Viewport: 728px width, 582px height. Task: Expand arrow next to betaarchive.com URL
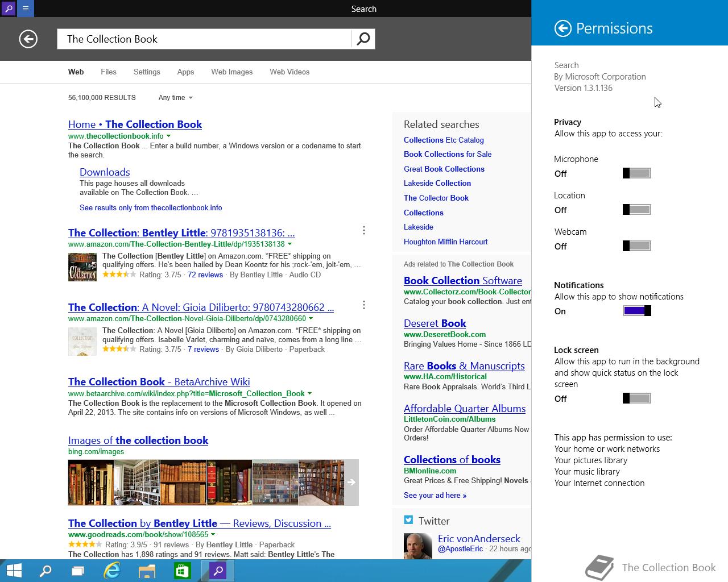click(x=309, y=393)
